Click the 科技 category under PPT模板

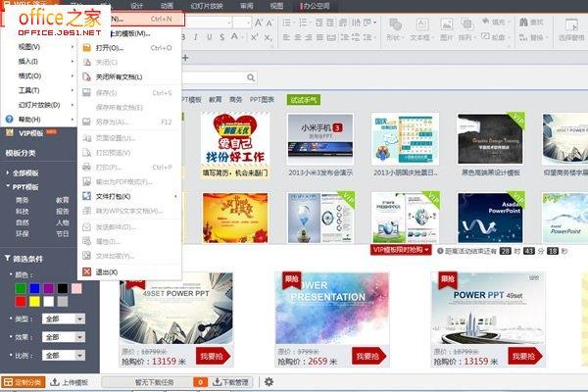point(22,212)
